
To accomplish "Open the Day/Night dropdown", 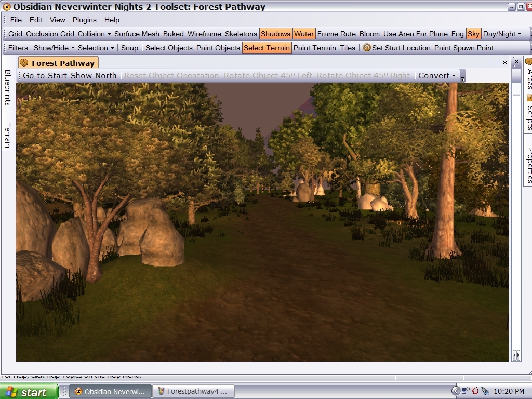I will pyautogui.click(x=502, y=34).
